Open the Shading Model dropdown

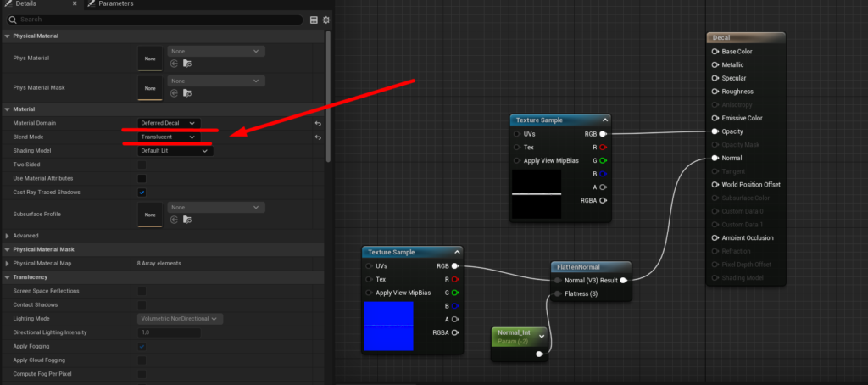point(175,151)
